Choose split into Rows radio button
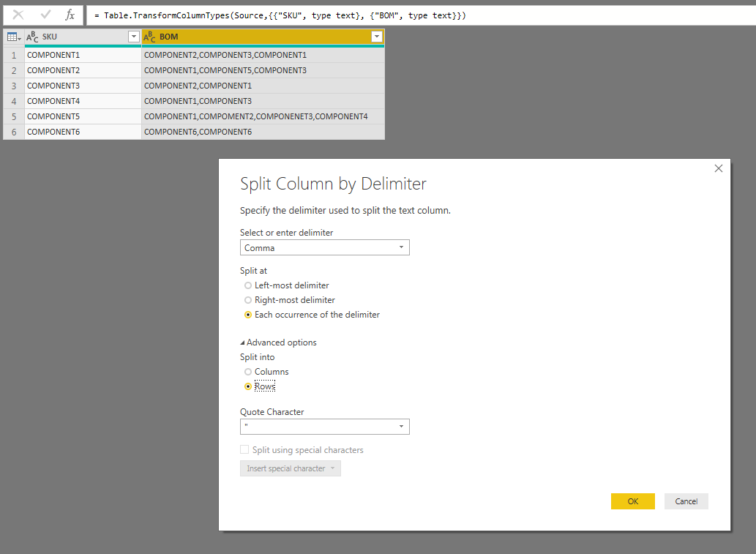This screenshot has width=756, height=554. (248, 386)
